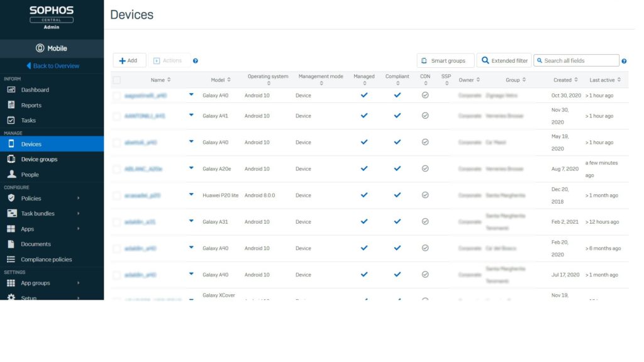
Task: Tick checkbox for Galaxy A40 created Oct 30, 2020
Action: coord(117,96)
